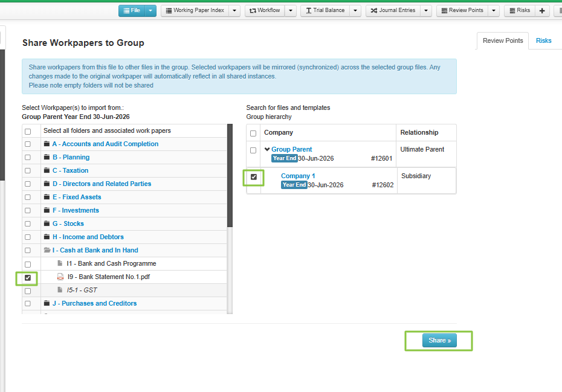Uncheck the Company 1 subsidiary checkbox
The width and height of the screenshot is (562, 392).
point(254,177)
